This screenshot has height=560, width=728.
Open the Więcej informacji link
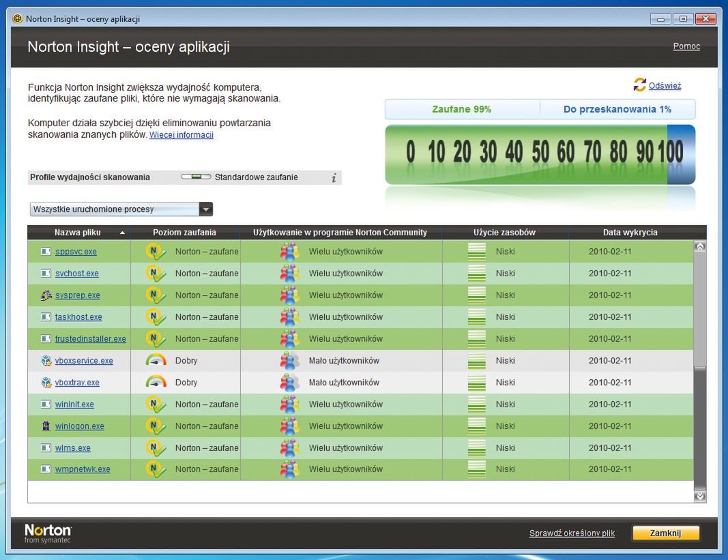(x=181, y=135)
